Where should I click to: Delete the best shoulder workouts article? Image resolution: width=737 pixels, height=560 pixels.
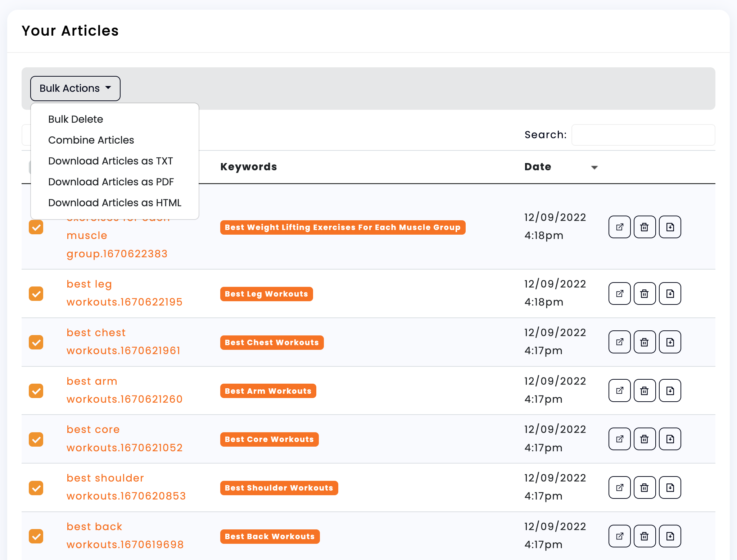pyautogui.click(x=644, y=488)
